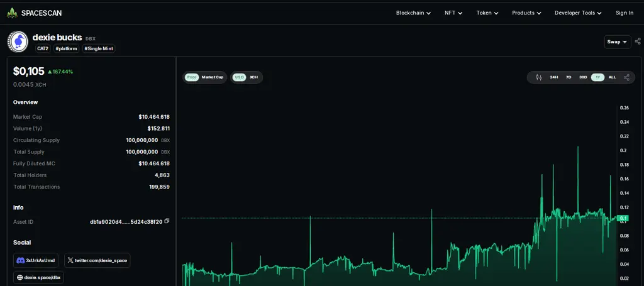Click the #Single Mint tag

99,49
